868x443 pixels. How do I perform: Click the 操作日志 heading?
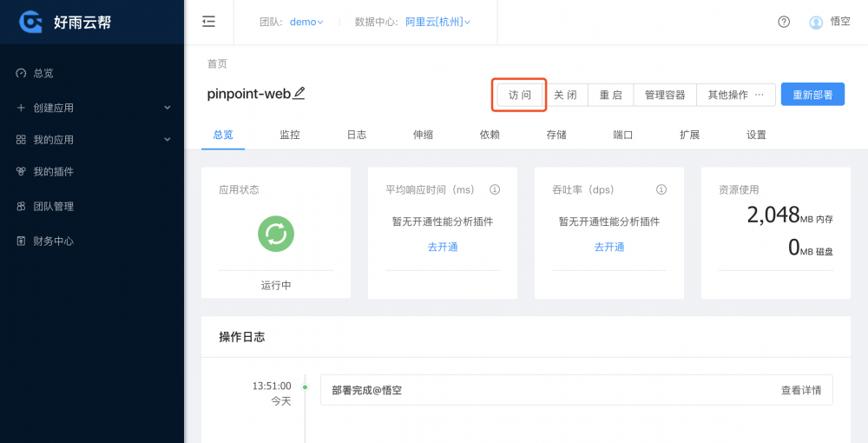242,337
